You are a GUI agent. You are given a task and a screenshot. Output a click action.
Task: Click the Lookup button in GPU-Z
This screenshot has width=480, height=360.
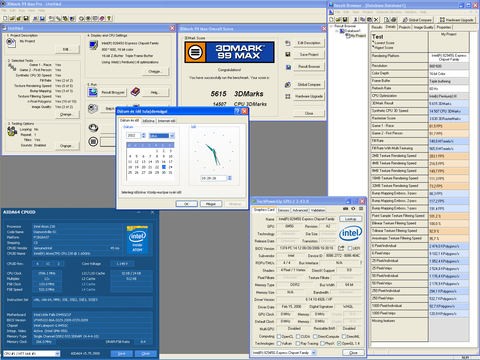350,219
